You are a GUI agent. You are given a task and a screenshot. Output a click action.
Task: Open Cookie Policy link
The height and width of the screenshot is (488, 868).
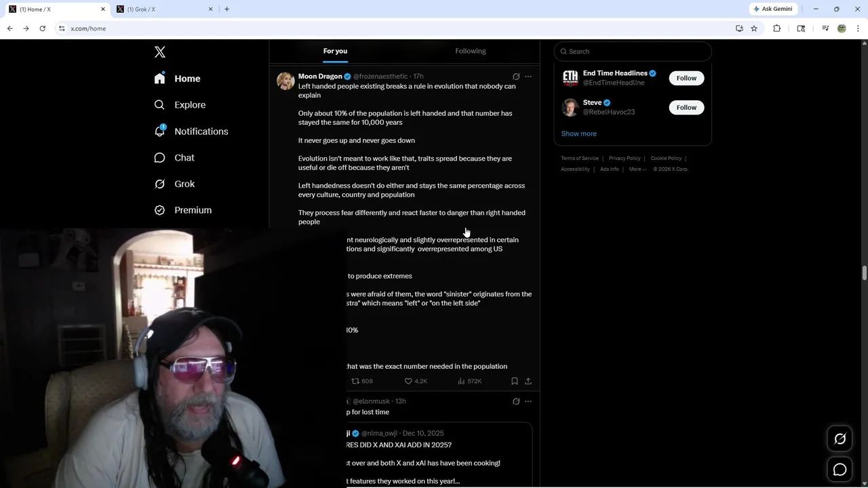tap(666, 159)
